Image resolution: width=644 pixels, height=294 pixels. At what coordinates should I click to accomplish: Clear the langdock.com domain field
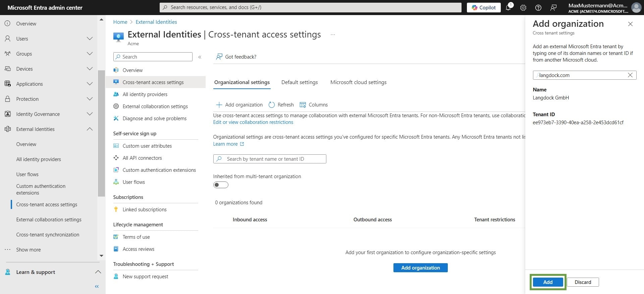tap(630, 75)
